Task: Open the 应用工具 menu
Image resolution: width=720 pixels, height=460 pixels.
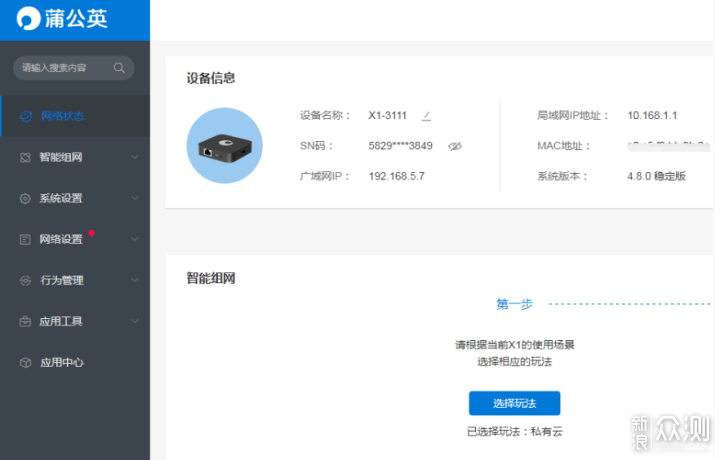Action: (x=75, y=321)
